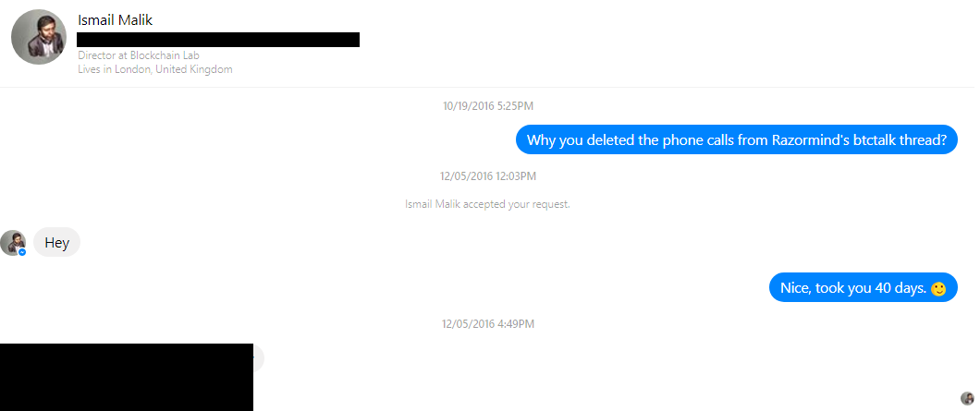Select the 10/19/2016 5:25PM timestamp
This screenshot has height=411, width=980.
[x=488, y=106]
